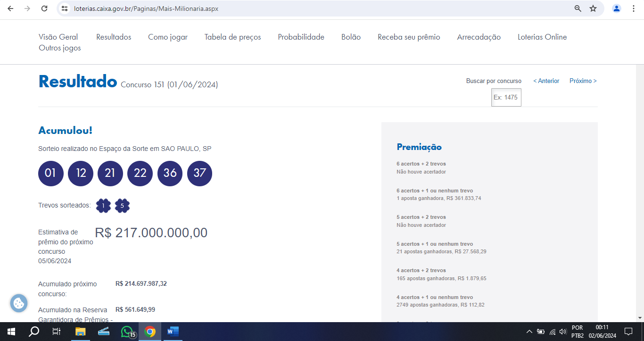Viewport: 644px width, 341px height.
Task: Open the volume control icon
Action: tap(562, 332)
